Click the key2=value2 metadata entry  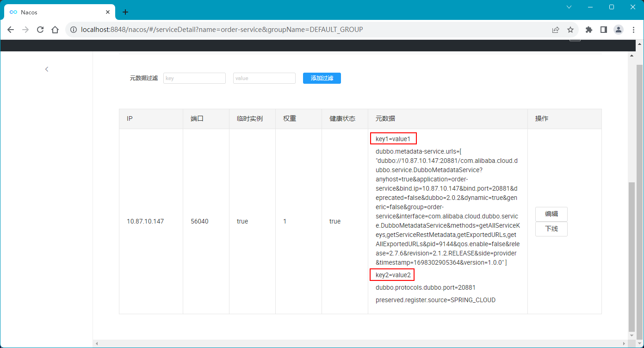393,275
